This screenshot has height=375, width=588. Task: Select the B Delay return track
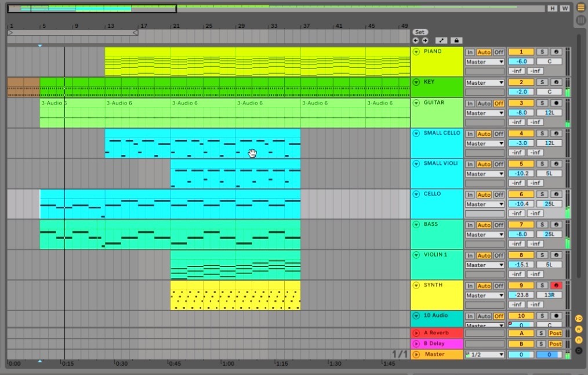[437, 344]
